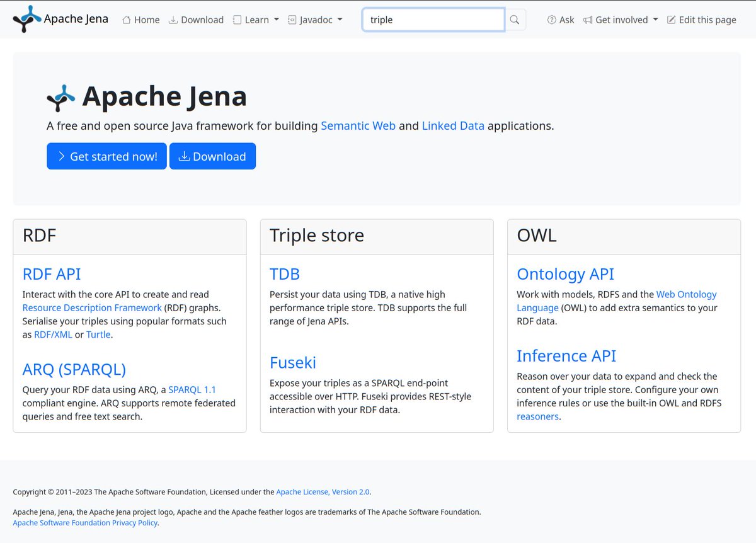This screenshot has height=543, width=756.
Task: Click the question mark icon beside Ask
Action: [x=552, y=20]
